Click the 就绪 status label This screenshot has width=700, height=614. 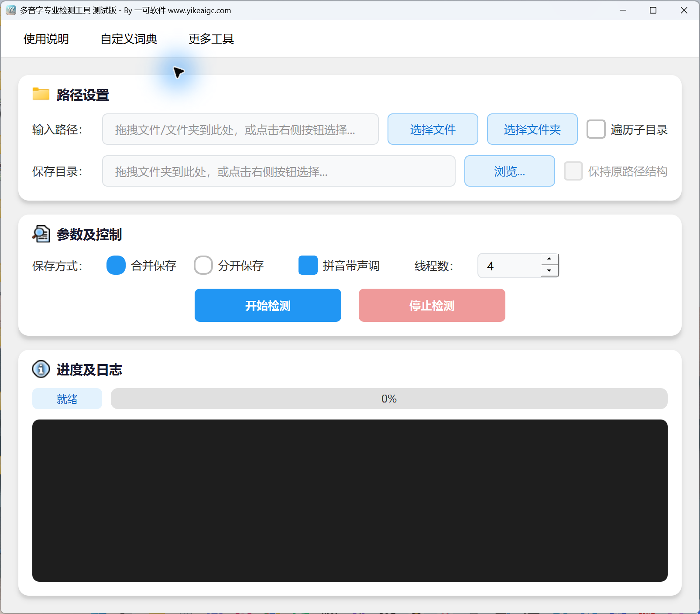[67, 399]
